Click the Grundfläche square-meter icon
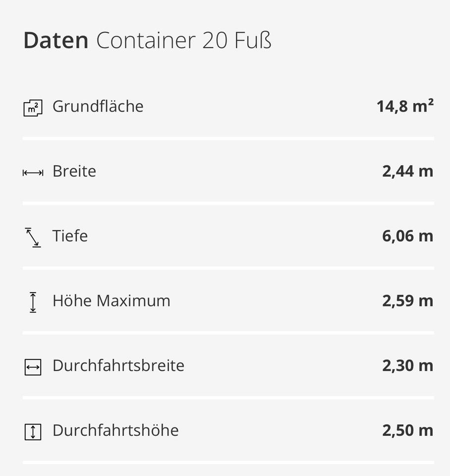 33,107
